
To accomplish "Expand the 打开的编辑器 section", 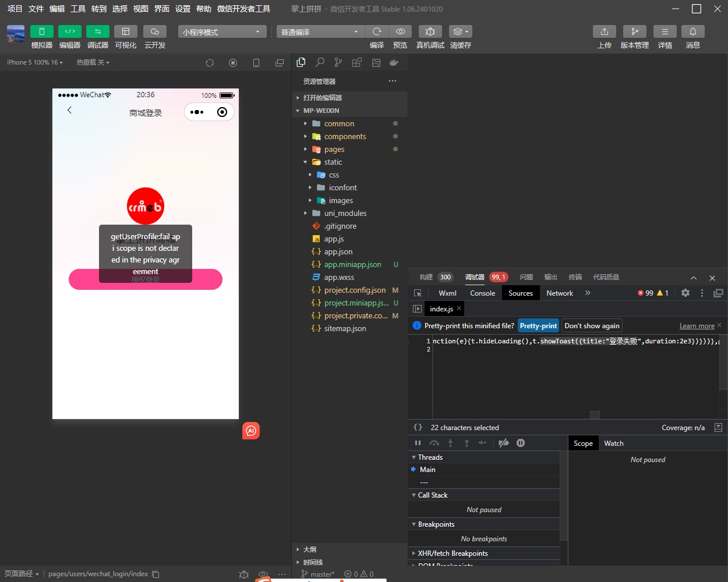I will point(349,98).
